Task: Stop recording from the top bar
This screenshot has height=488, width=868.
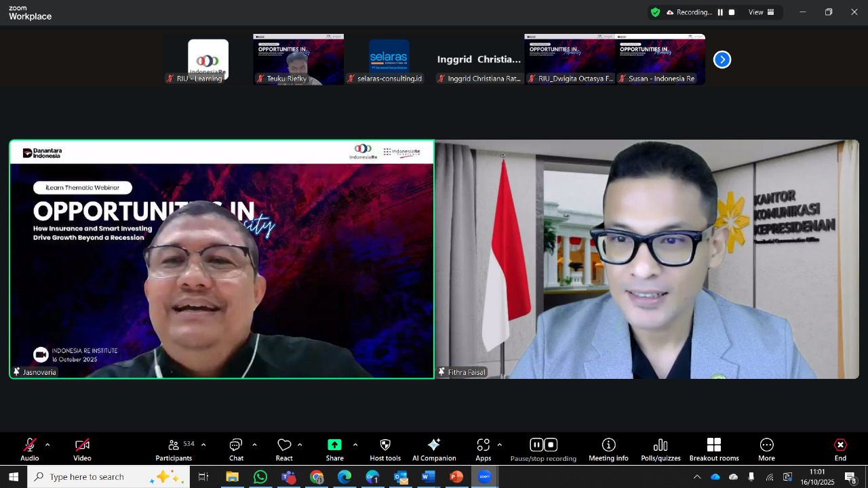Action: 732,12
